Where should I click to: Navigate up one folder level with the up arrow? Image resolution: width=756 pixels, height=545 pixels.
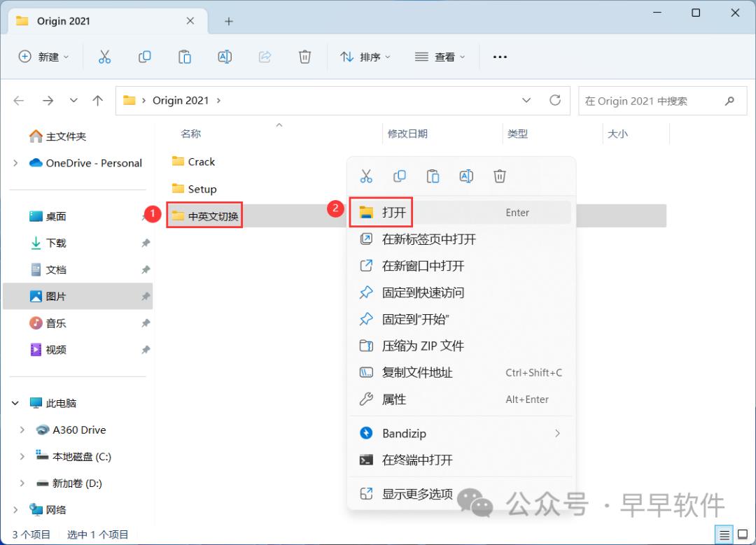pyautogui.click(x=97, y=100)
